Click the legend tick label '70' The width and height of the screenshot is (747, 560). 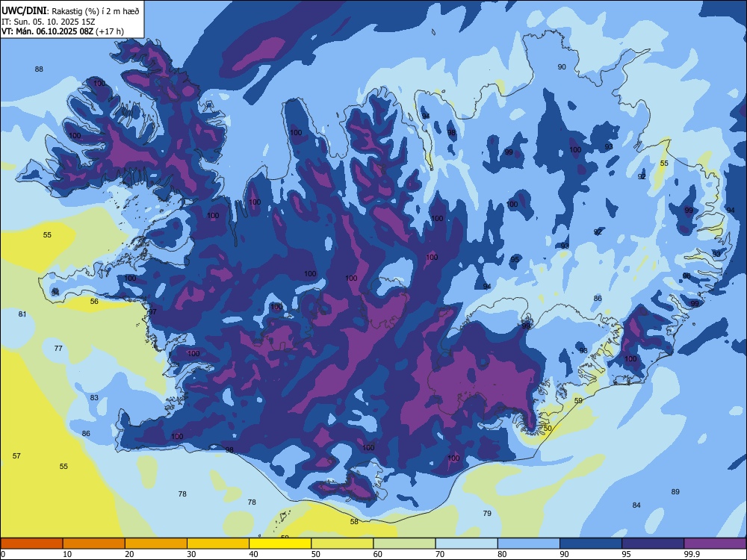click(x=440, y=554)
